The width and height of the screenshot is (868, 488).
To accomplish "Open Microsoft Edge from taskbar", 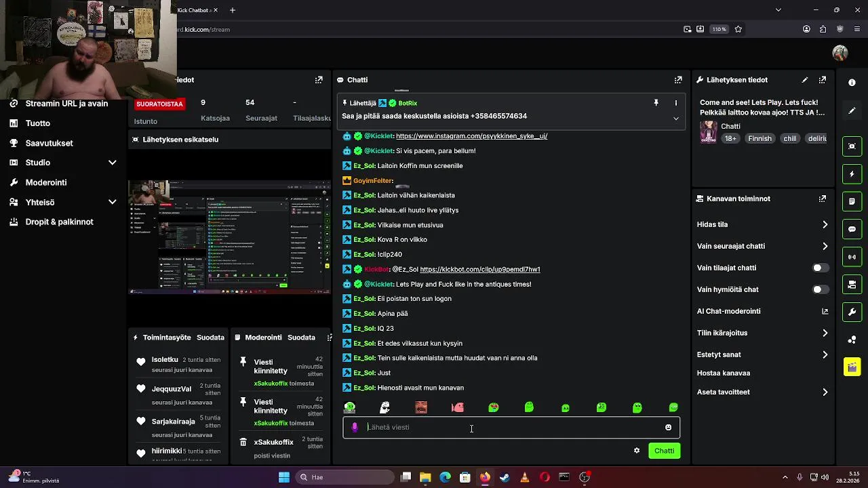I will point(445,477).
